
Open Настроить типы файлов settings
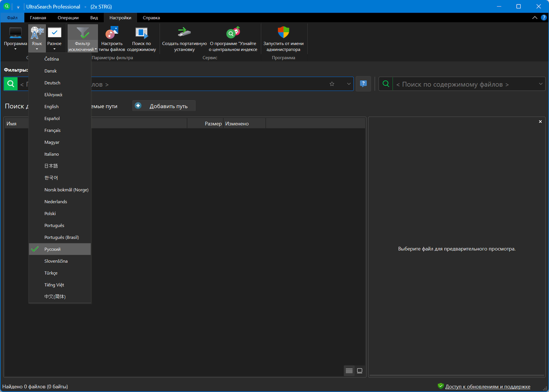[112, 33]
